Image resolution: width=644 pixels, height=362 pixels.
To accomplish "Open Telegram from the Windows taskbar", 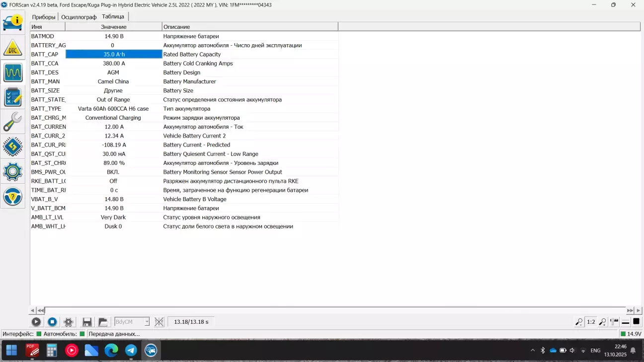I will tap(131, 351).
